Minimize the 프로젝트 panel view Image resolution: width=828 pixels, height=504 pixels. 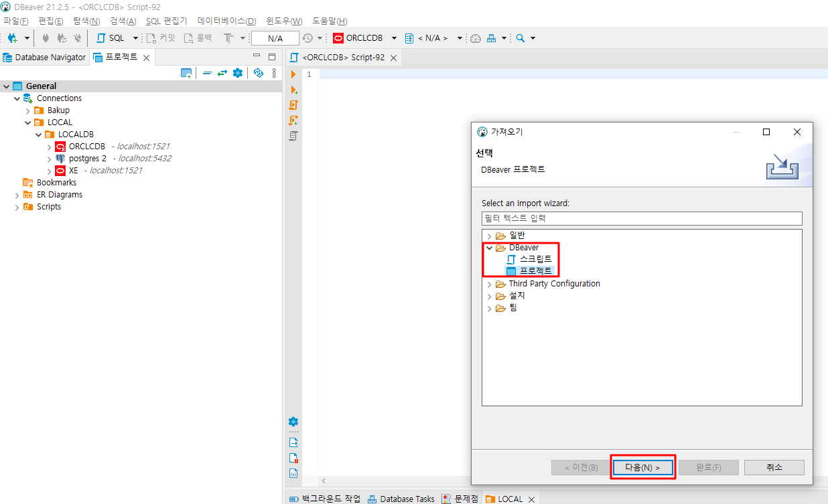point(257,57)
